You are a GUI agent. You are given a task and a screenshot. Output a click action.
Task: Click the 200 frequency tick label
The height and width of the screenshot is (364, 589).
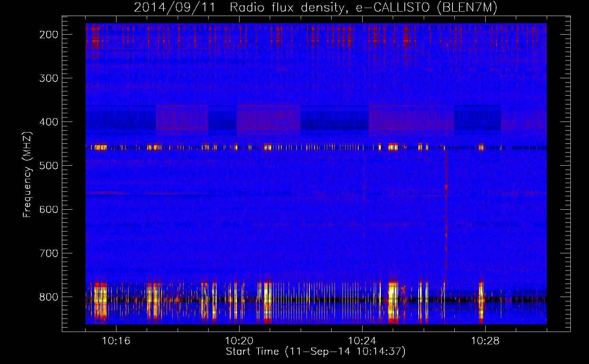pos(49,35)
